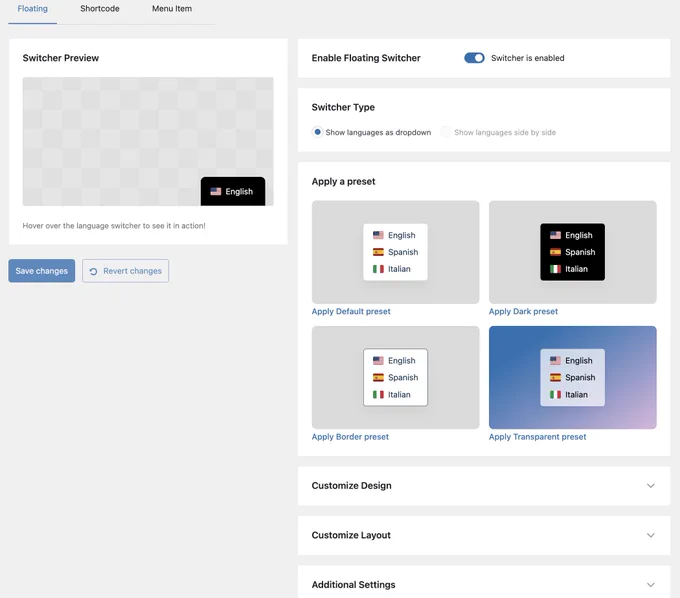680x598 pixels.
Task: Click Spain flag in Default preset
Action: tap(378, 252)
